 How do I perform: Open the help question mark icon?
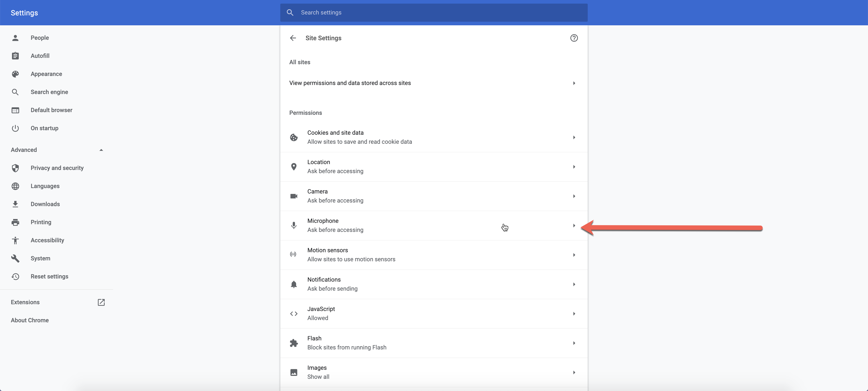[574, 38]
